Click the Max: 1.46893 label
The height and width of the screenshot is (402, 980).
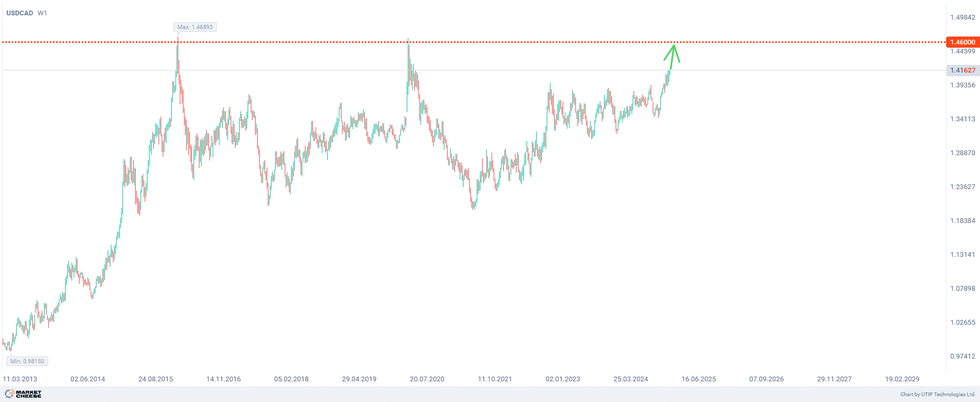[x=195, y=27]
